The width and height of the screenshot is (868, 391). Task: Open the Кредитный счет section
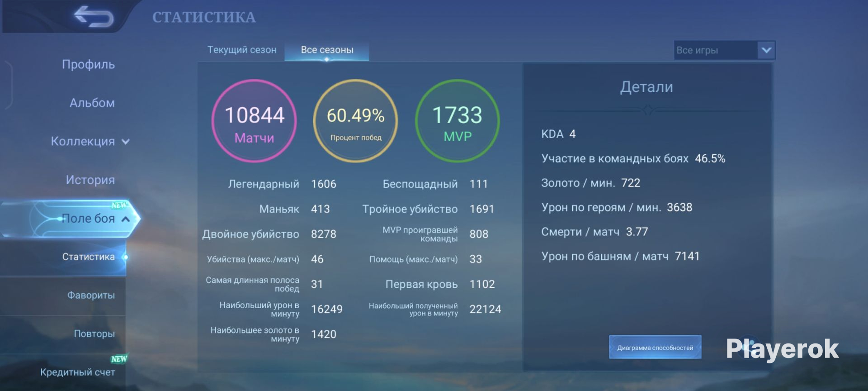point(77,372)
